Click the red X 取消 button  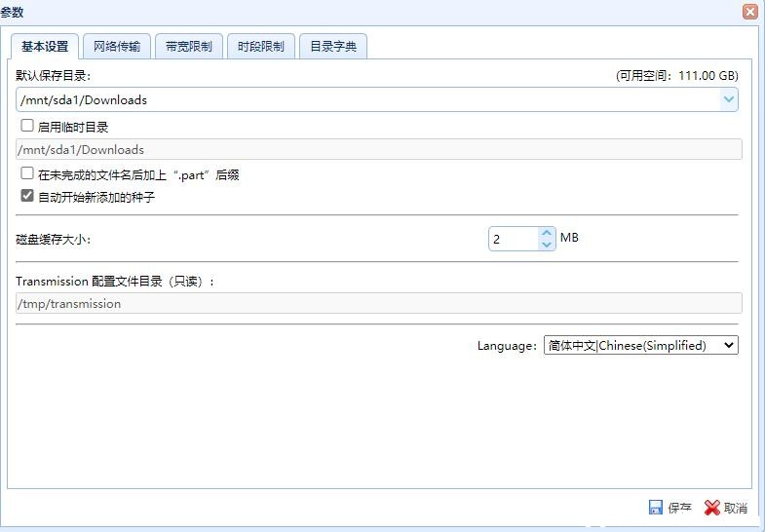(x=726, y=508)
